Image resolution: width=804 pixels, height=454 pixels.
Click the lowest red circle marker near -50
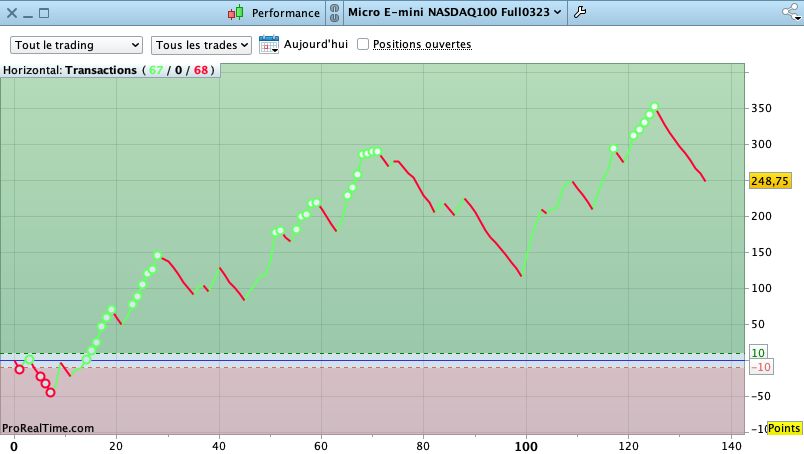[50, 392]
